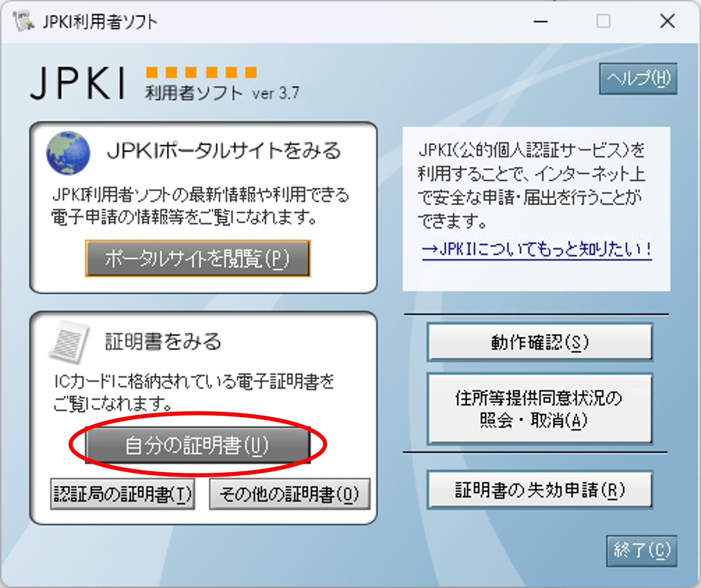Click the JPKI globe icon
This screenshot has width=701, height=588.
click(x=69, y=152)
